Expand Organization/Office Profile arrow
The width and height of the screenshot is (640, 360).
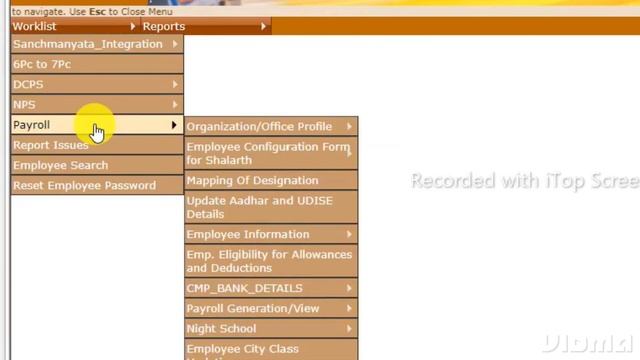(349, 127)
